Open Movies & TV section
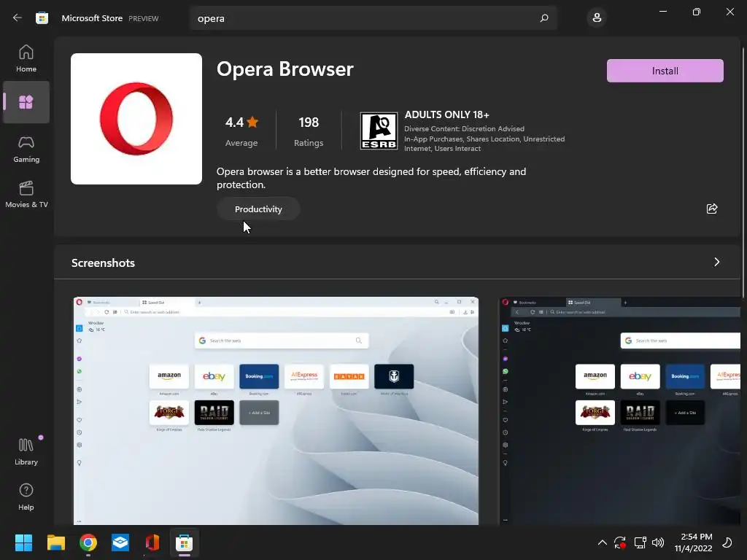This screenshot has width=747, height=560. pyautogui.click(x=26, y=194)
